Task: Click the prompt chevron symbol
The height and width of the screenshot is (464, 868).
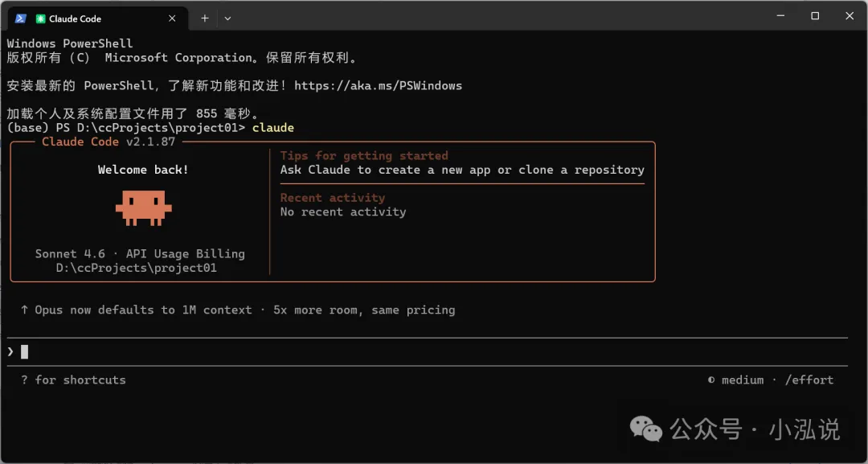Action: click(x=10, y=351)
